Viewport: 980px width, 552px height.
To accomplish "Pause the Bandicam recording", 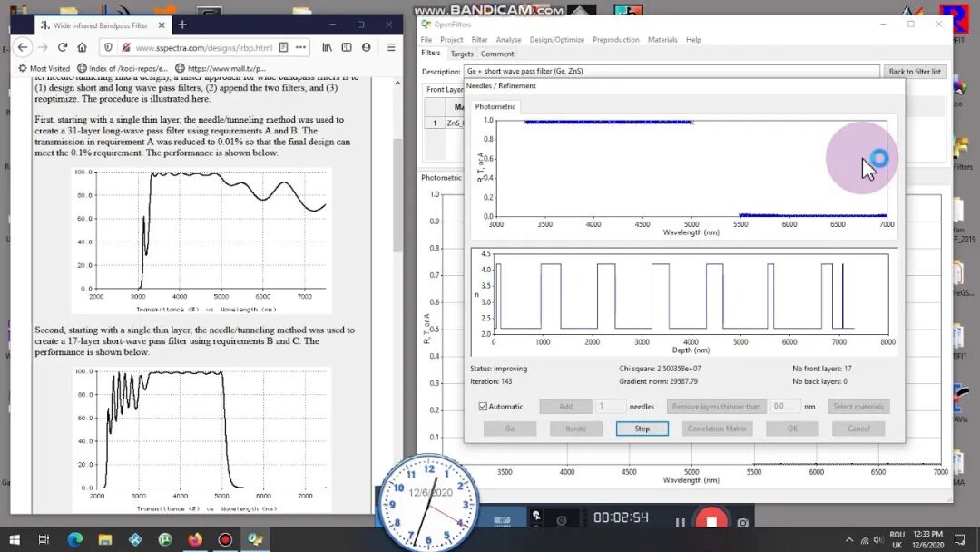I will click(680, 522).
